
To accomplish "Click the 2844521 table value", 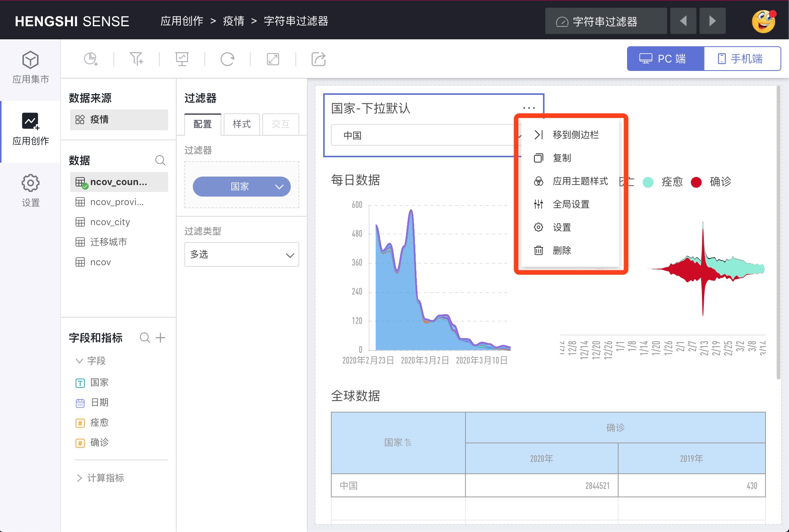I will pyautogui.click(x=597, y=486).
